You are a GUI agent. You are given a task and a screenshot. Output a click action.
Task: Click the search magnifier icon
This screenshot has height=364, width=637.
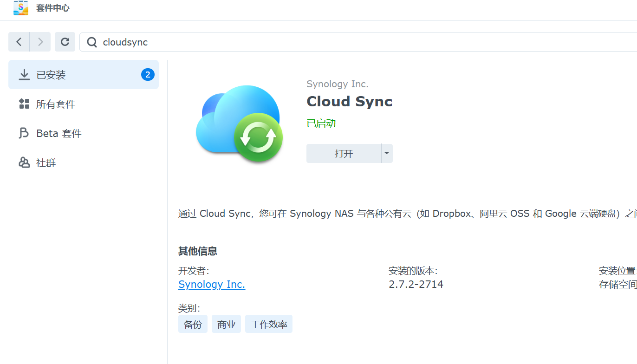pos(92,42)
